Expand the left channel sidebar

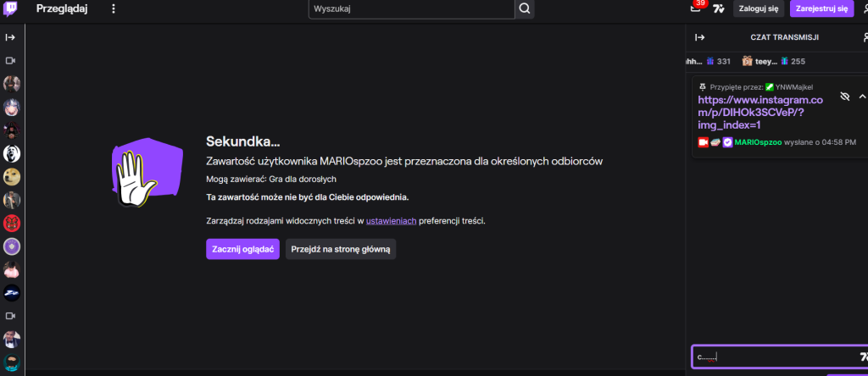pyautogui.click(x=10, y=37)
